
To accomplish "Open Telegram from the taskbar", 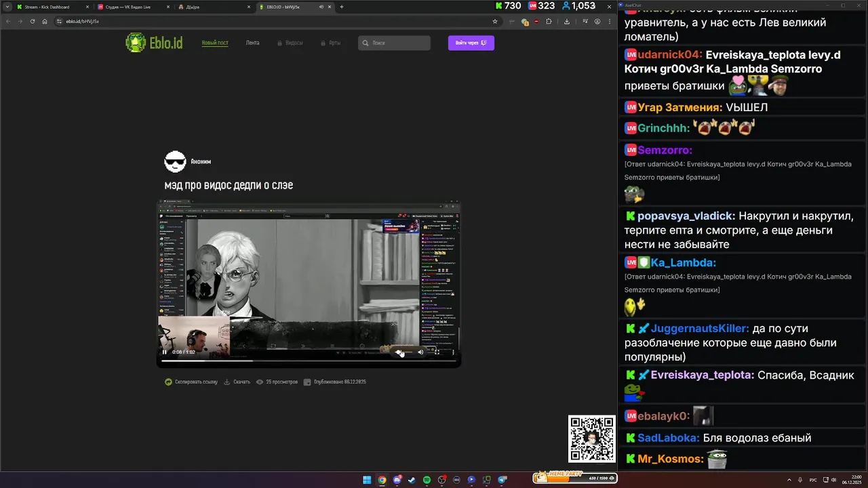I will tap(502, 480).
